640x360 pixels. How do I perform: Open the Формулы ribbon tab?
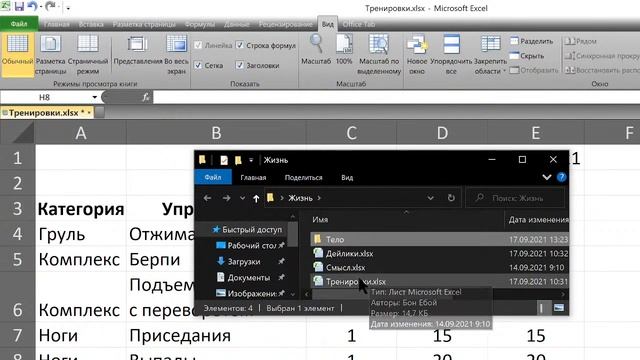[200, 24]
